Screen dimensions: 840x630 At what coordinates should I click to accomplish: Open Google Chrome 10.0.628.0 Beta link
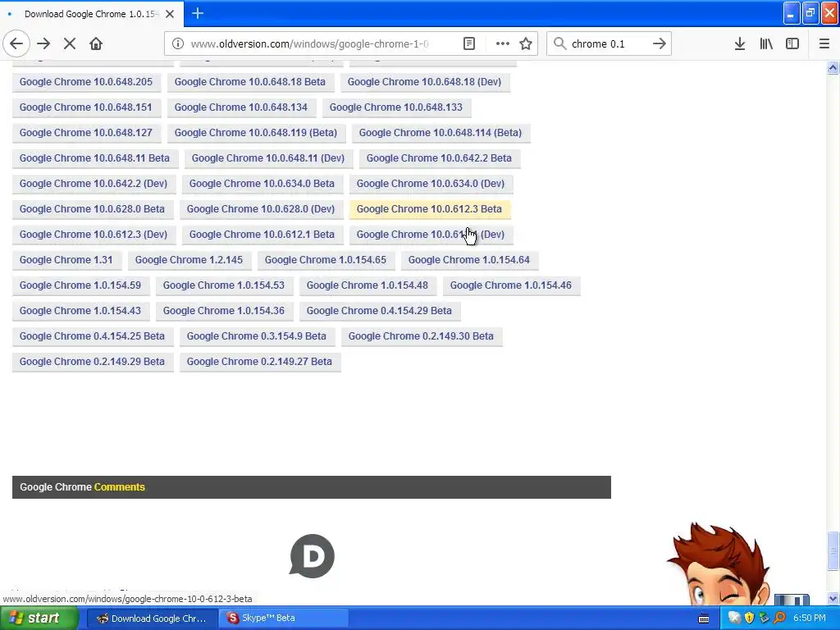click(92, 209)
